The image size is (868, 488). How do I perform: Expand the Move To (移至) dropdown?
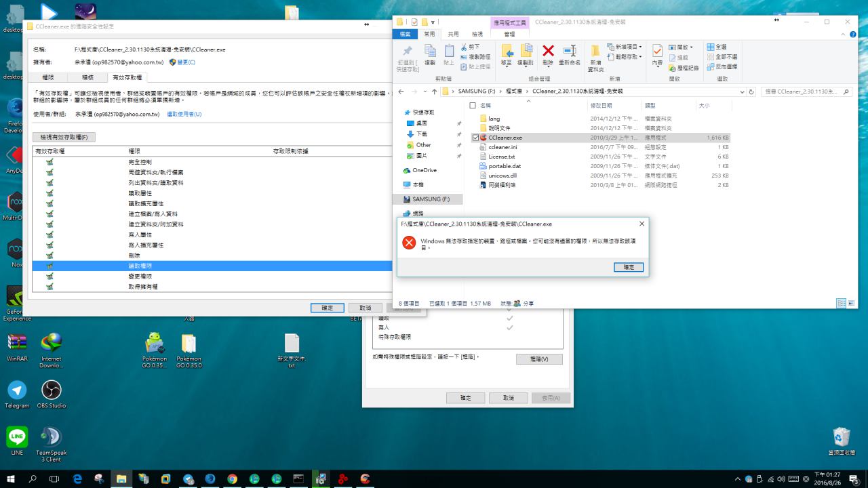[506, 54]
